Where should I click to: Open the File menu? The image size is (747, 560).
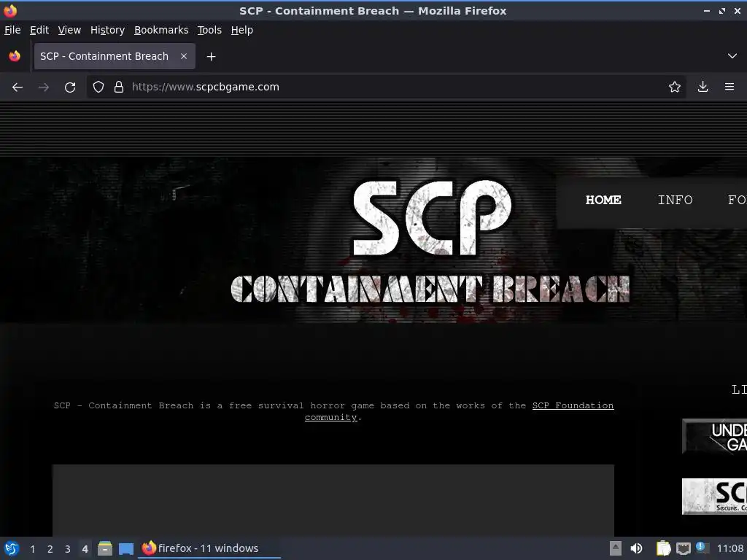point(12,30)
